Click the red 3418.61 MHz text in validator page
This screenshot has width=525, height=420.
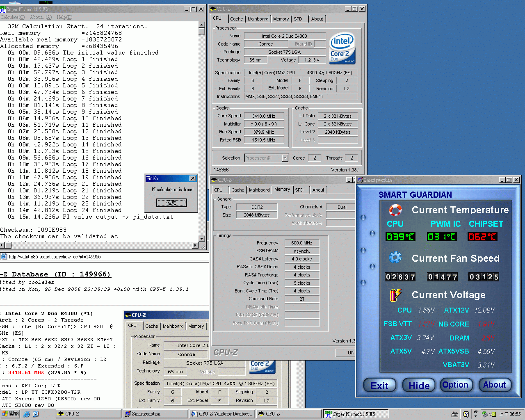26,372
